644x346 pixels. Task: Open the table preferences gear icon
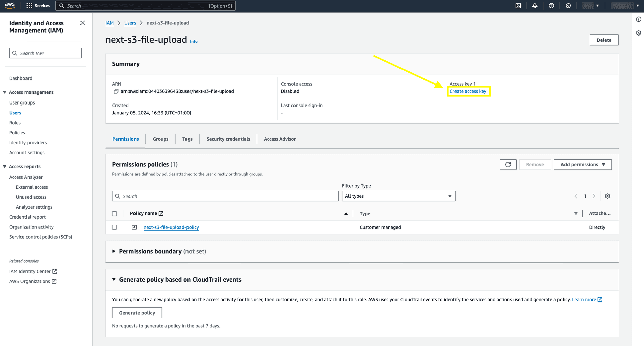click(x=607, y=196)
